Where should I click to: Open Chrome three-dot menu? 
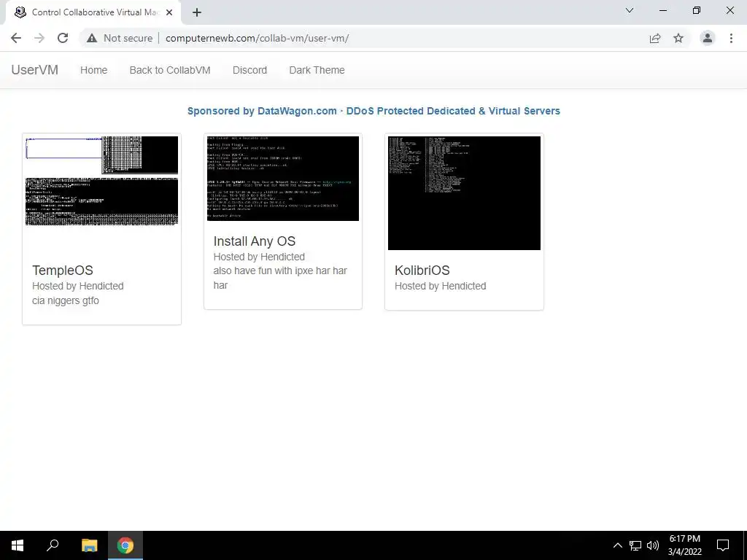point(731,38)
